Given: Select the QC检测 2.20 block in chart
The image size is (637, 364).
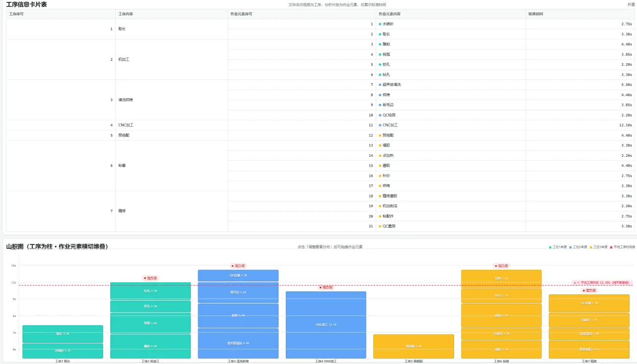Looking at the screenshot, I should click(238, 275).
